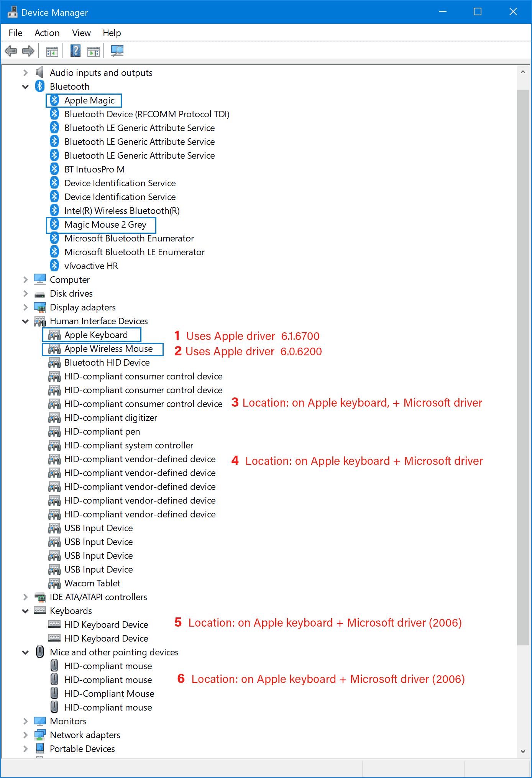532x778 pixels.
Task: Select BT IntuosPro M device
Action: click(x=94, y=169)
